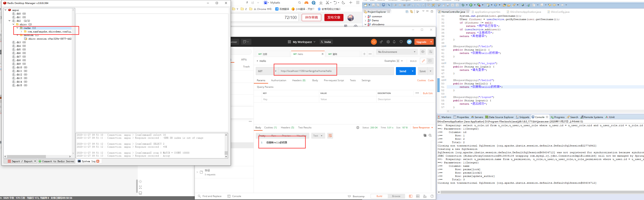644x200 pixels.
Task: Click Redis system log vertical scrollbar
Action: point(226,146)
